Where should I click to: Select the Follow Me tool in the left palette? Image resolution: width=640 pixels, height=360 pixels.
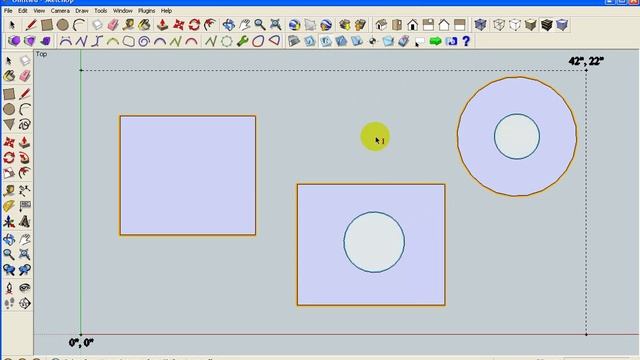click(x=24, y=158)
